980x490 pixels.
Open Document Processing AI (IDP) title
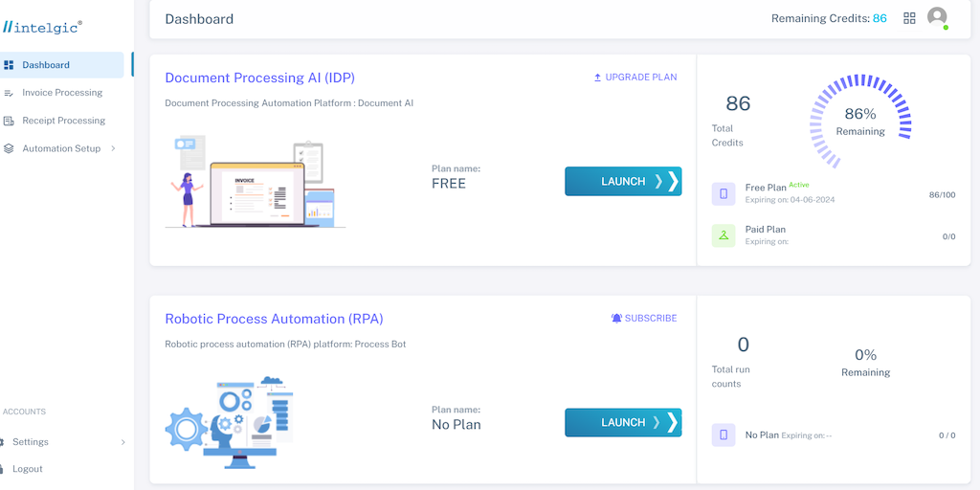click(x=260, y=78)
